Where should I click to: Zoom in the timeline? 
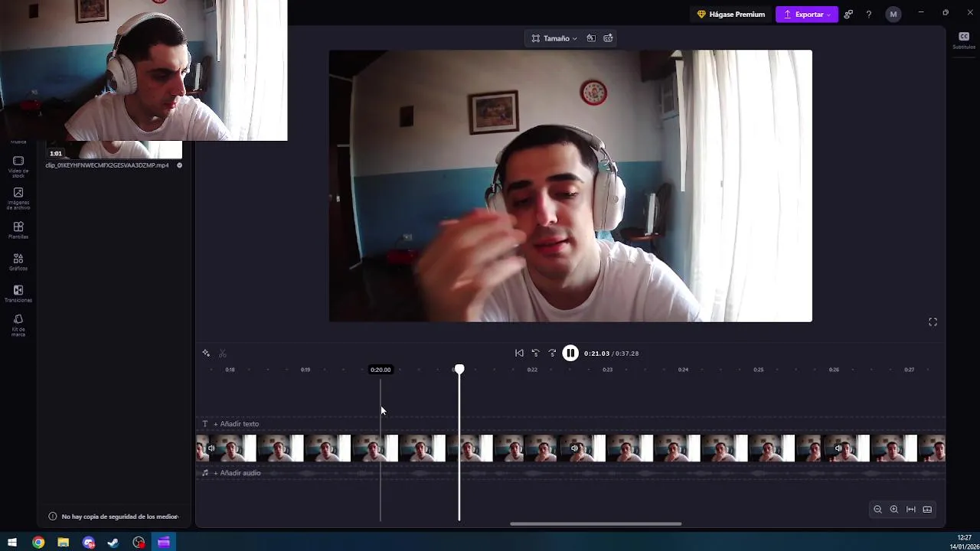coord(893,510)
